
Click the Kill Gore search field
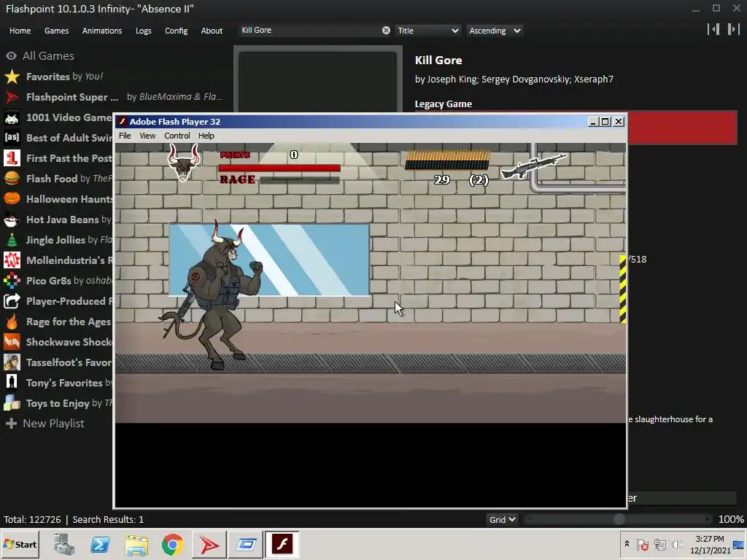(309, 31)
